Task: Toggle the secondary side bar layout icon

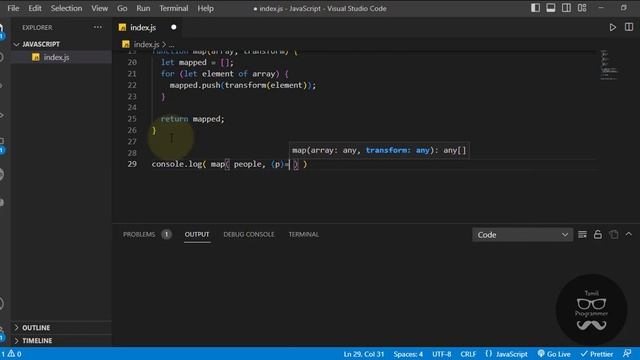Action: (x=566, y=8)
